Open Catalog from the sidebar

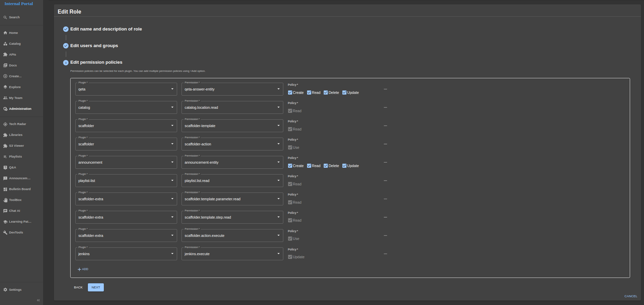(15, 44)
